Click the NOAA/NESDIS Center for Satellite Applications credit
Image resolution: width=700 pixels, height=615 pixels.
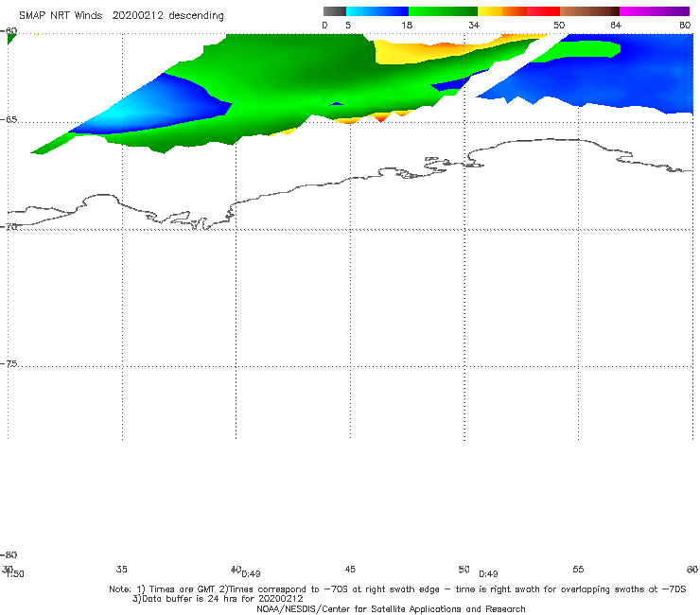pyautogui.click(x=391, y=608)
